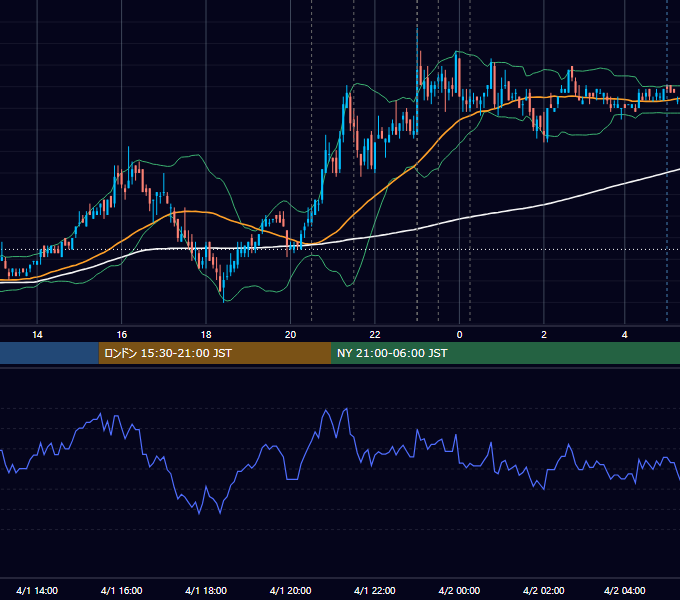
Task: Click the 18 hour label on price chart axis
Action: click(206, 335)
